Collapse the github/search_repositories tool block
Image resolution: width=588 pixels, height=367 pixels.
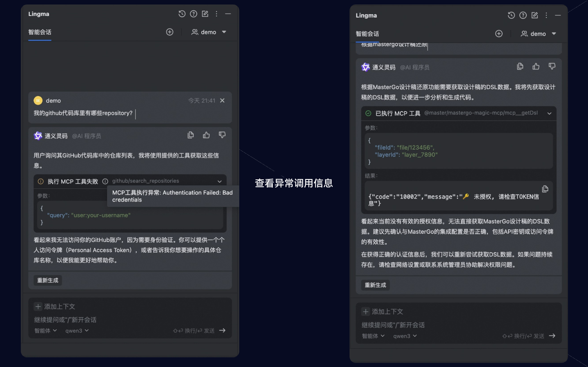point(220,181)
